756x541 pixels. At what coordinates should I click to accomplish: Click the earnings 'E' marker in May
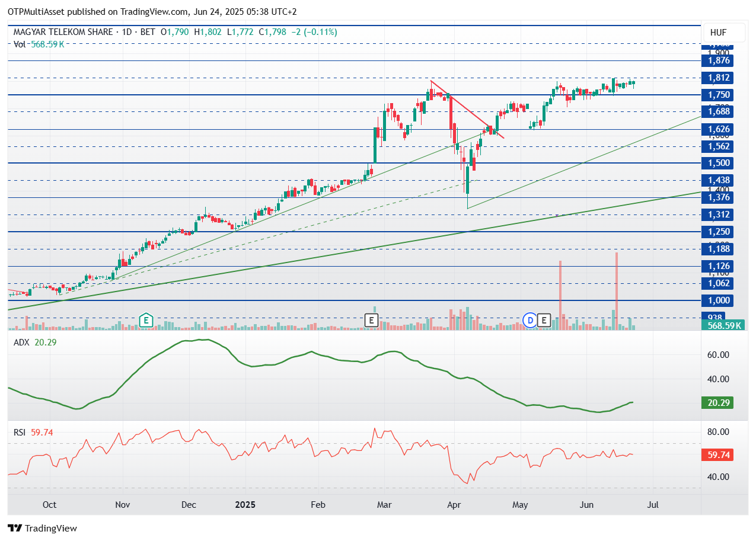coord(544,321)
